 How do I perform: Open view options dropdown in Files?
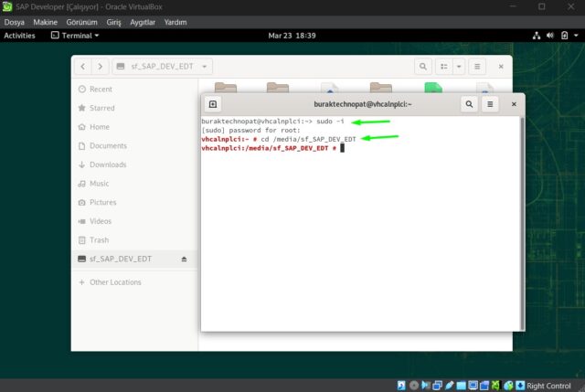coord(459,67)
